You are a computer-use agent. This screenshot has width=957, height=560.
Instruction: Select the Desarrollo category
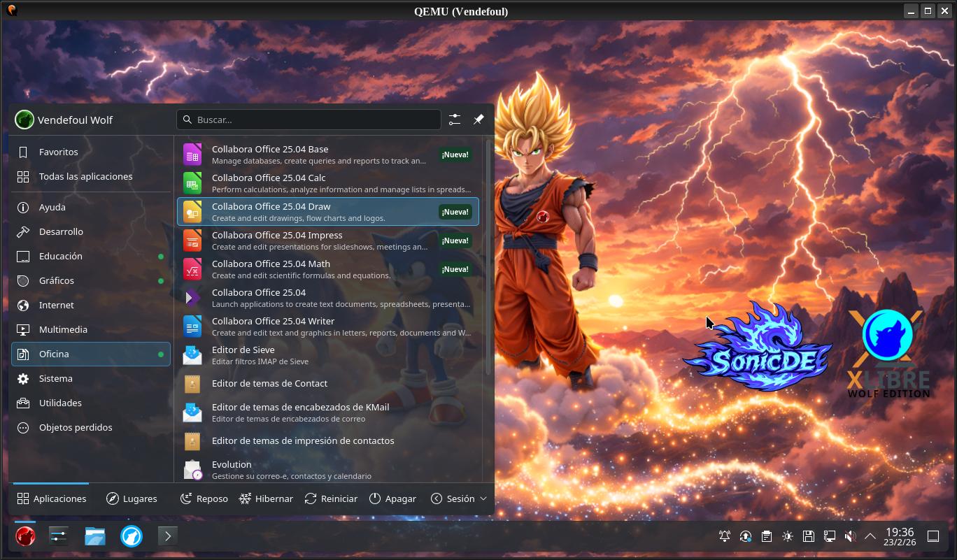[x=91, y=231]
